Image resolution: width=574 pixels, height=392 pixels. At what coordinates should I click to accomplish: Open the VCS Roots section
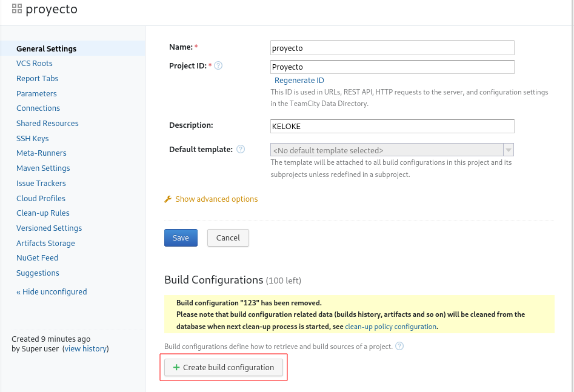pyautogui.click(x=35, y=64)
